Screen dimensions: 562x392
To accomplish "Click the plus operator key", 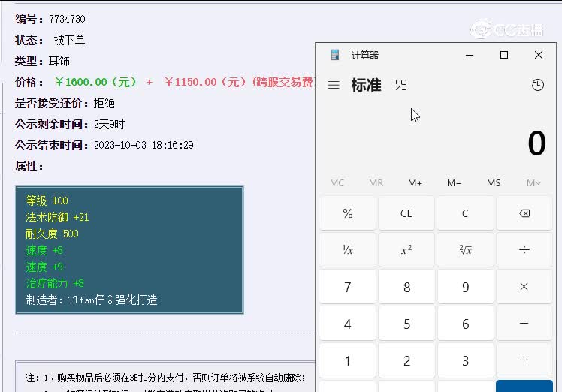I will pyautogui.click(x=524, y=360).
